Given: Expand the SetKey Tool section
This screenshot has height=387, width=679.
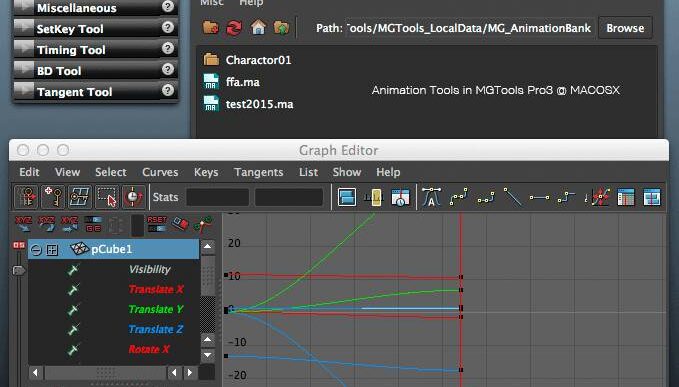Looking at the screenshot, I should (x=24, y=28).
